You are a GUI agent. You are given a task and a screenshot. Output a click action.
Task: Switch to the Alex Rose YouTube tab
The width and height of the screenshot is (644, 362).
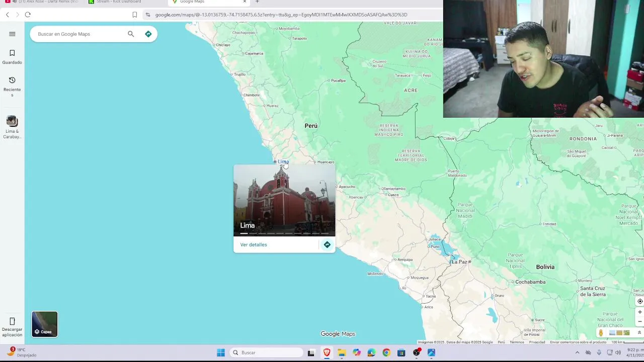pyautogui.click(x=42, y=2)
